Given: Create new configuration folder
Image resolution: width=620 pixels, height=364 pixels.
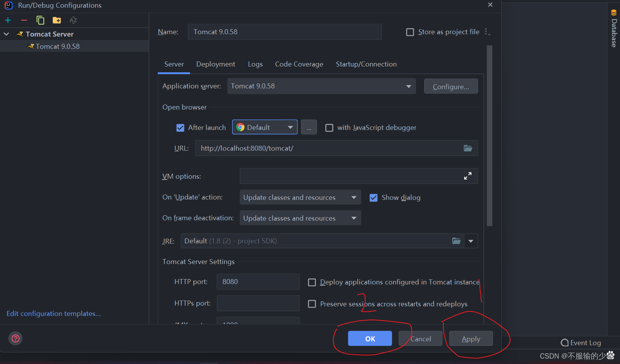Looking at the screenshot, I should pos(57,20).
